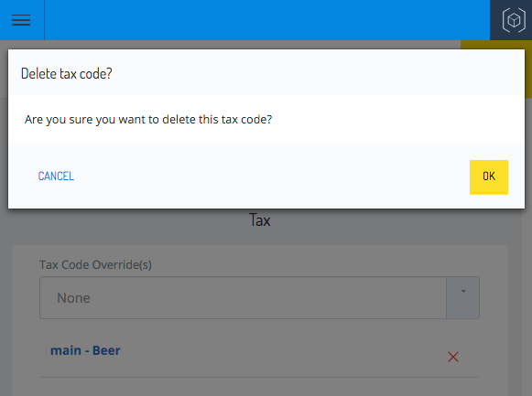Remove main - Beer with red X

(453, 357)
